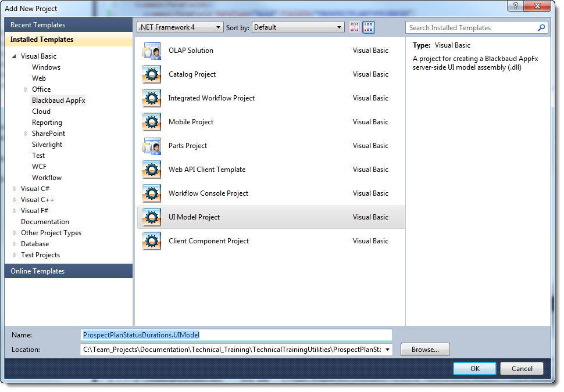Expand the Other Project Types node
Viewport: 564px width, 392px height.
click(15, 233)
